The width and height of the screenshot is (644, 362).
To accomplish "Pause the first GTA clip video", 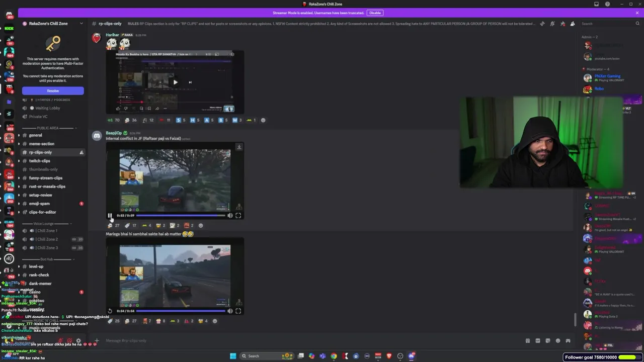I will point(110,215).
